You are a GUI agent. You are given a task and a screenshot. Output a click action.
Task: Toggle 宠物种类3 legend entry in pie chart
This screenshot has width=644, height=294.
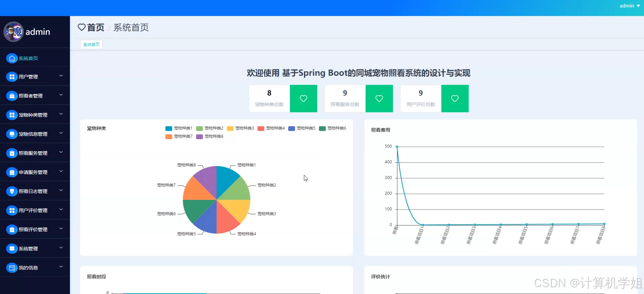pos(240,128)
